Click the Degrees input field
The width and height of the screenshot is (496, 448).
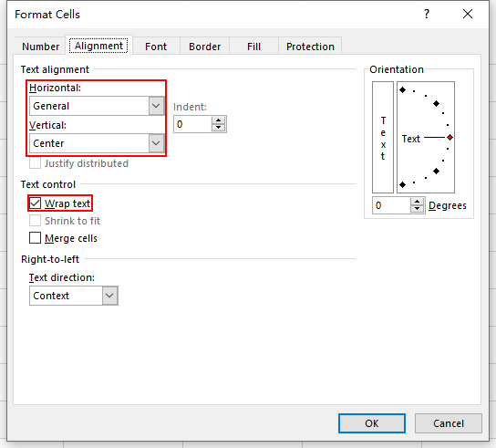(x=392, y=205)
